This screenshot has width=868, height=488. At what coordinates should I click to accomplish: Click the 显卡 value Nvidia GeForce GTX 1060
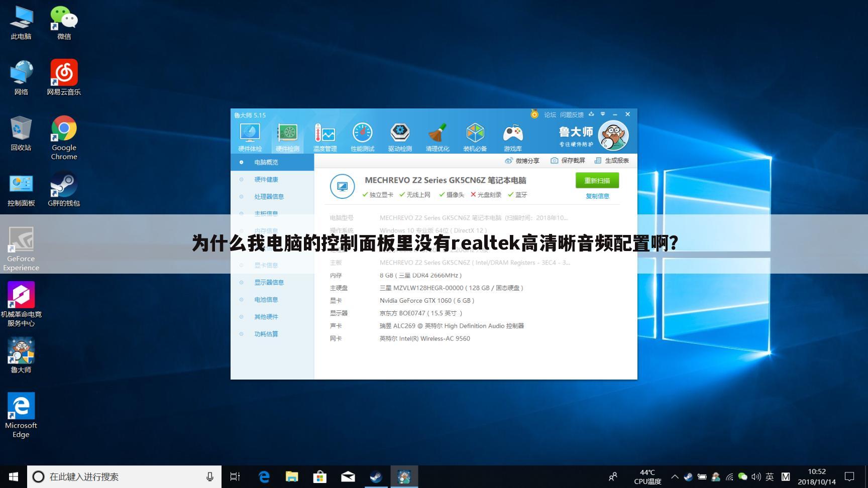[427, 301]
